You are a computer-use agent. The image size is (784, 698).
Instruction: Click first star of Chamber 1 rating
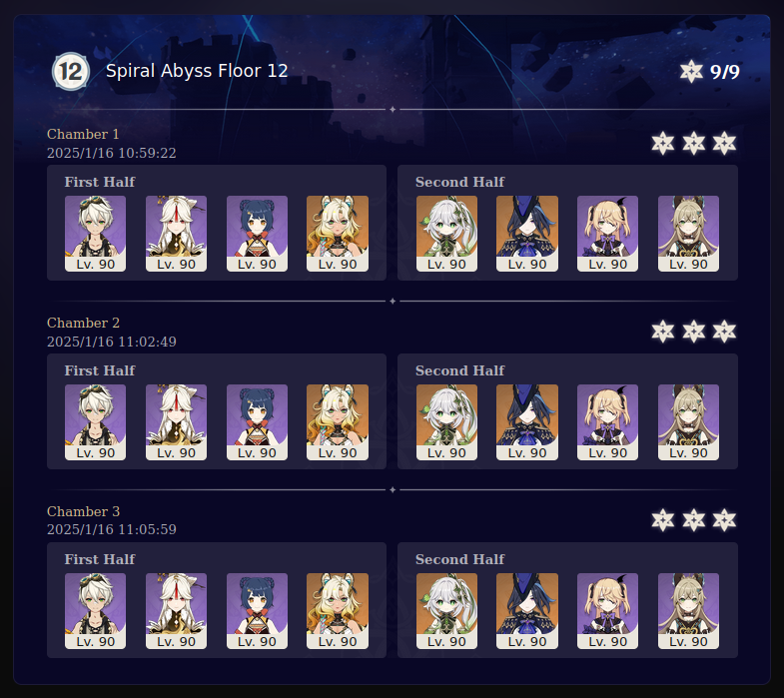663,144
